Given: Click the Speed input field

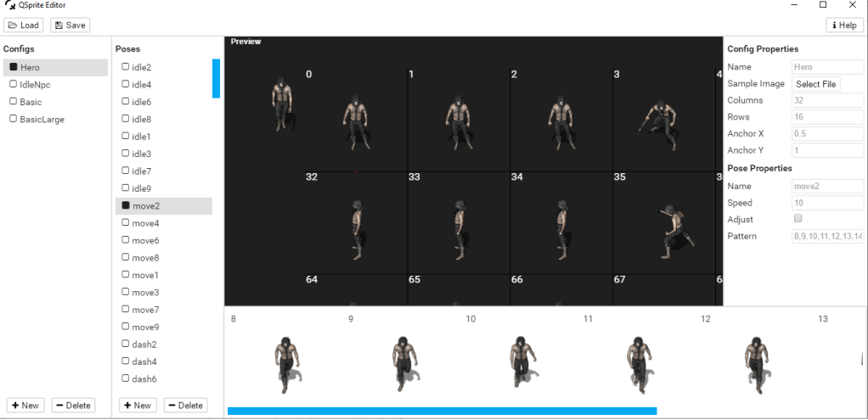Looking at the screenshot, I should (x=827, y=203).
